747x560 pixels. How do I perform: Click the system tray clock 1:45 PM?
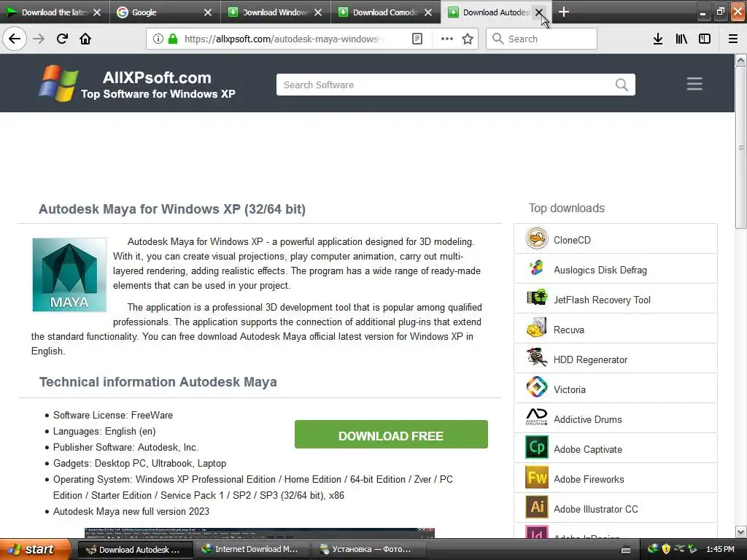click(720, 549)
